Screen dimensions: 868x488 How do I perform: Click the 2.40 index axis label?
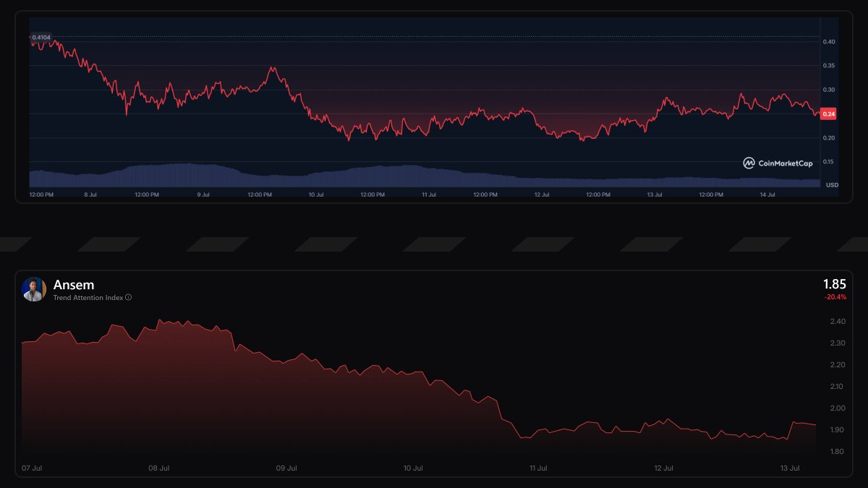(x=838, y=321)
